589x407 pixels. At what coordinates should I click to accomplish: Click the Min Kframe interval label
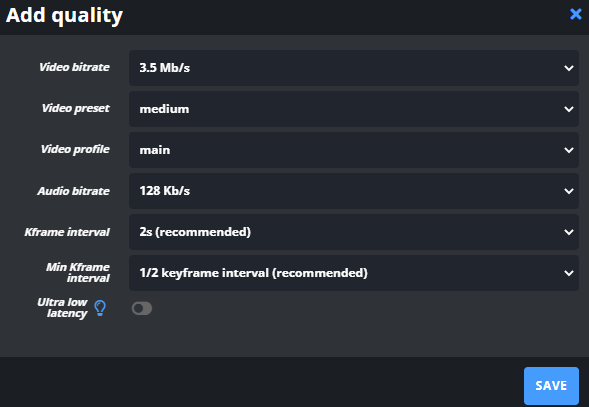(x=78, y=272)
